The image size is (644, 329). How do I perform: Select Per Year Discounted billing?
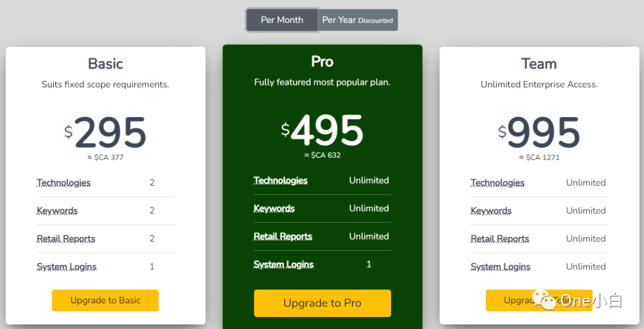click(357, 20)
